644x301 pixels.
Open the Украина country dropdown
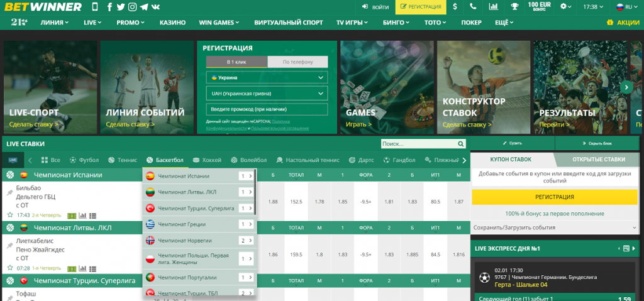[x=267, y=77]
